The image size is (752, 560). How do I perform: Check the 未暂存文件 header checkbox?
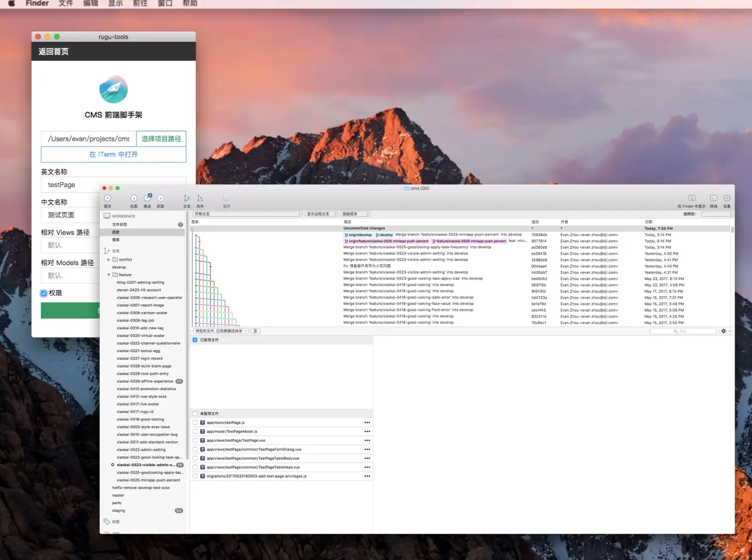[x=195, y=414]
